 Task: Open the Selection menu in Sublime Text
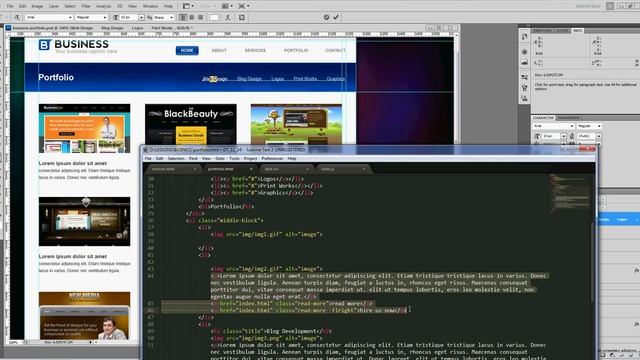[176, 158]
